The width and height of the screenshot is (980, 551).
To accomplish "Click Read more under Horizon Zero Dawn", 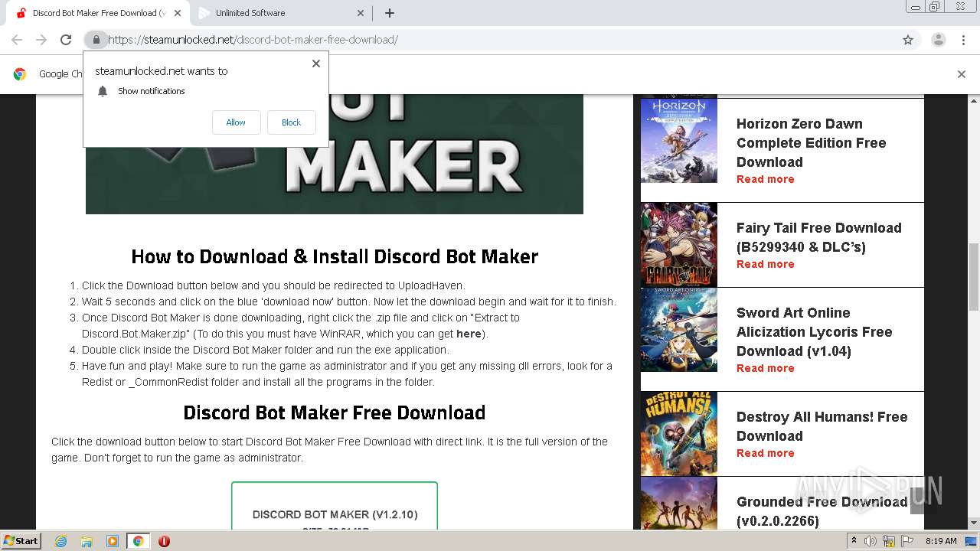I will (x=765, y=179).
